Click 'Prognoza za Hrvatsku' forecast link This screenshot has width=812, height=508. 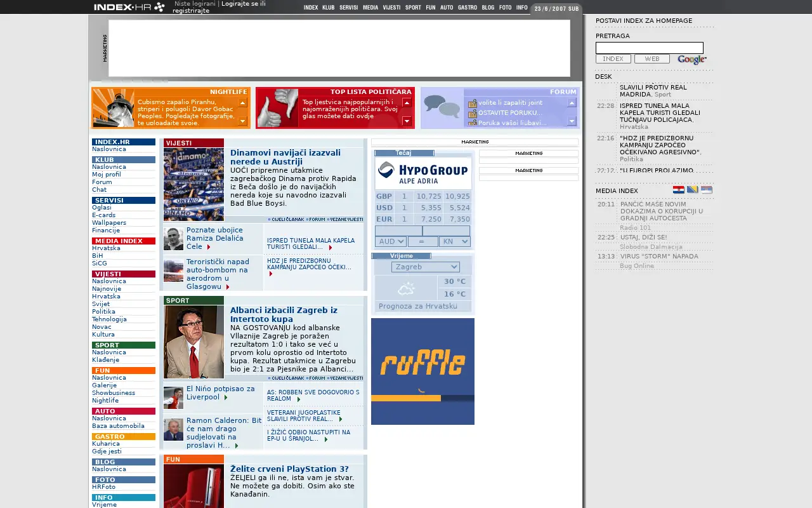point(418,306)
